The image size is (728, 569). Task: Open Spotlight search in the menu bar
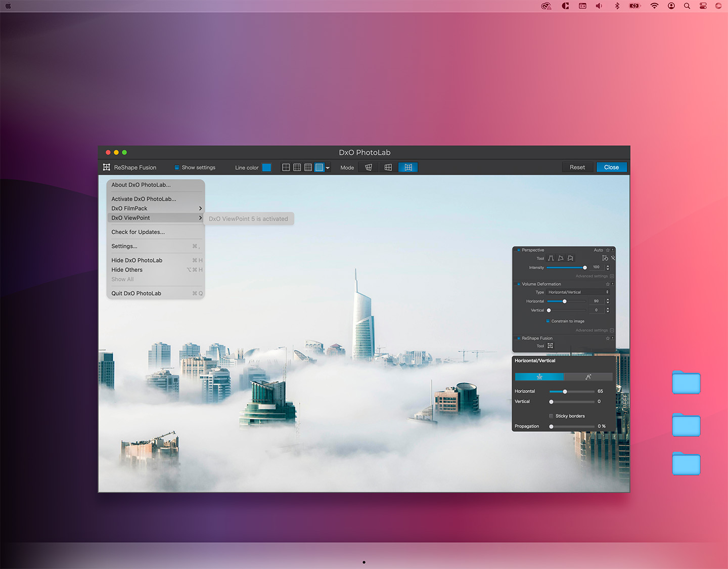[x=687, y=6]
